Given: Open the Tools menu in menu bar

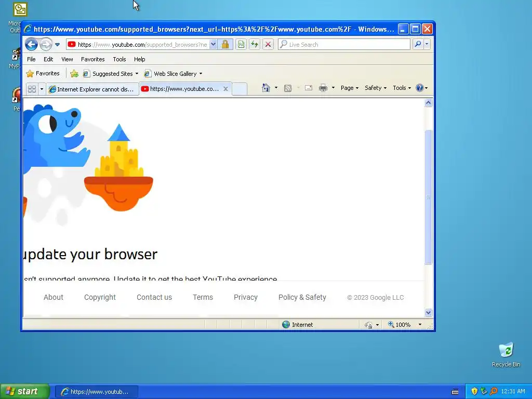Looking at the screenshot, I should (119, 59).
